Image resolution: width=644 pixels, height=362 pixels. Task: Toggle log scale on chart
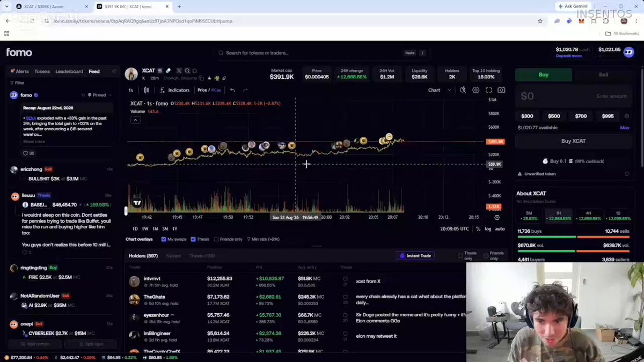(x=488, y=229)
